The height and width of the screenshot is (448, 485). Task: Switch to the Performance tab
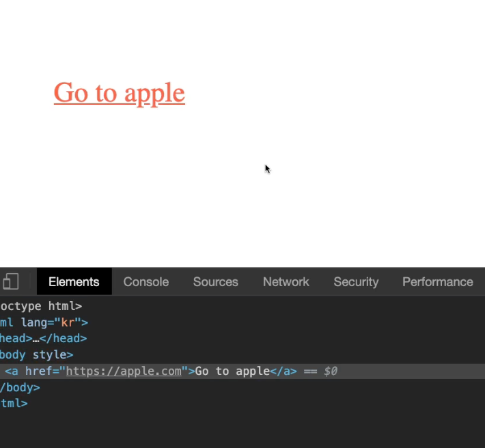pyautogui.click(x=438, y=281)
